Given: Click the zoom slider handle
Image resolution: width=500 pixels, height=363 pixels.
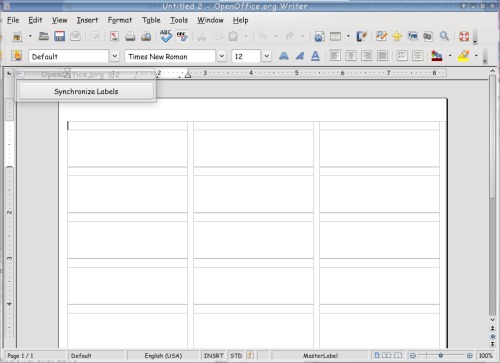Looking at the screenshot, I should click(441, 356).
